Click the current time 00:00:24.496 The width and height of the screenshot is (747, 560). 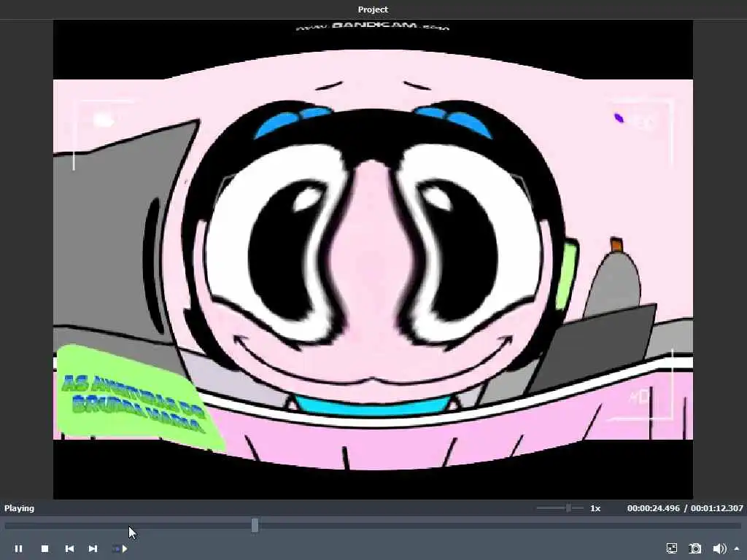point(653,508)
